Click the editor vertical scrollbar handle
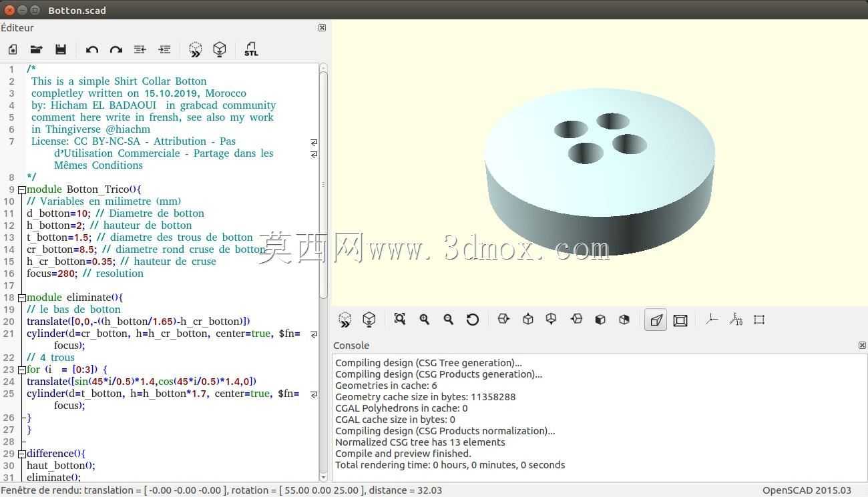Screen dimensions: 868x497 [x=324, y=185]
